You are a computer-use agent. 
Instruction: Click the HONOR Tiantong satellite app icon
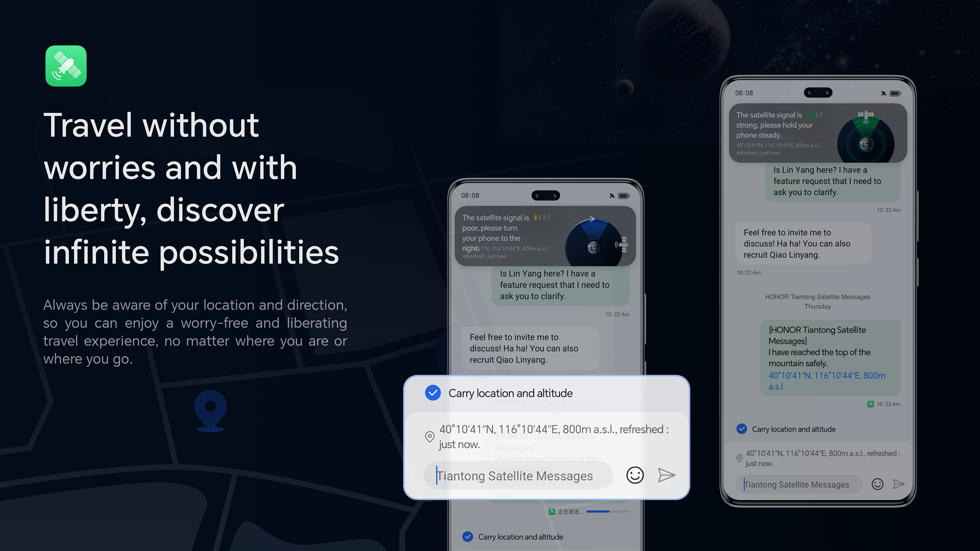[67, 65]
